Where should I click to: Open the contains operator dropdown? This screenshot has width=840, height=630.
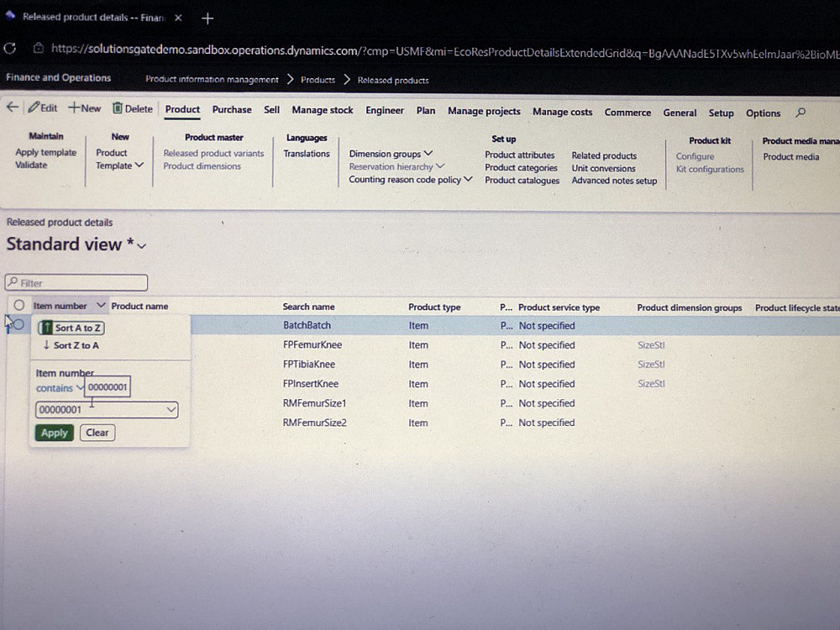coord(60,388)
